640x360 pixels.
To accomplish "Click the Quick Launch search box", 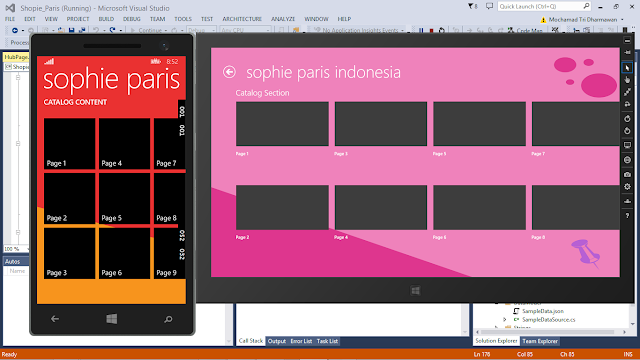I will click(x=544, y=7).
